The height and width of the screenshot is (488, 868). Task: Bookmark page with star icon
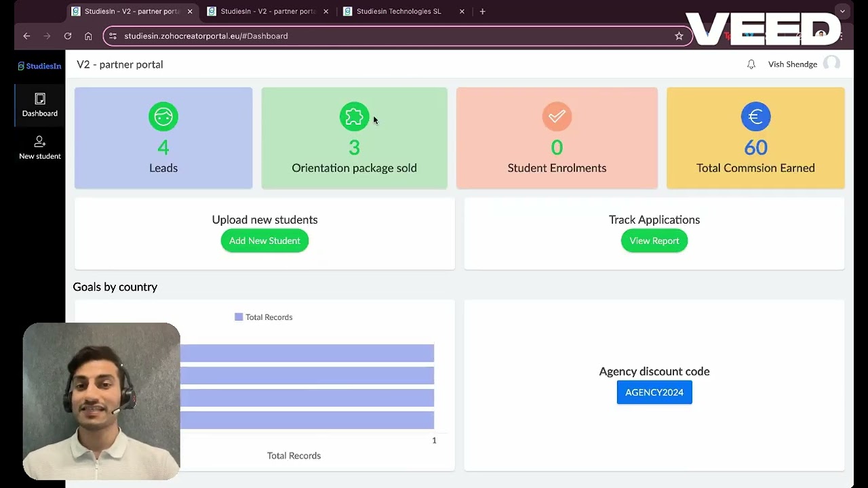pos(679,36)
